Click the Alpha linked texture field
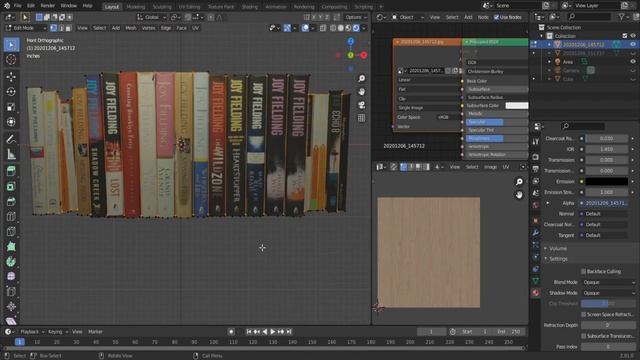Screen dimensions: 640x360 pyautogui.click(x=604, y=203)
